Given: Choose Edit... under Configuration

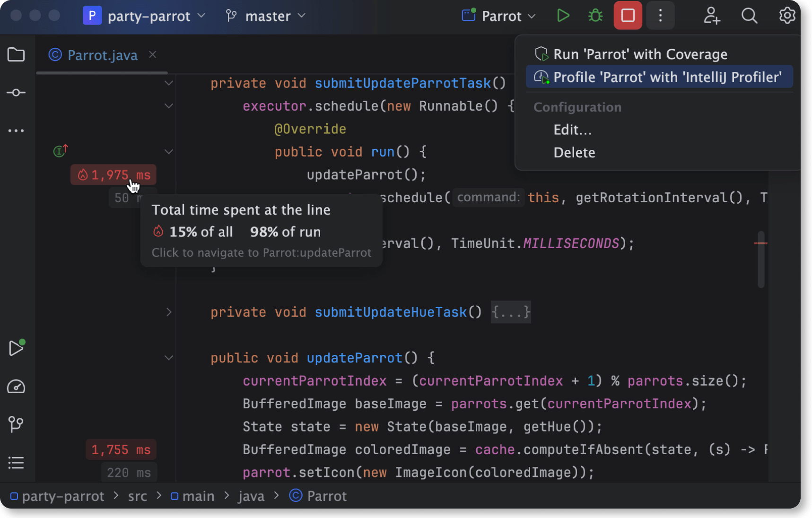Looking at the screenshot, I should coord(572,130).
